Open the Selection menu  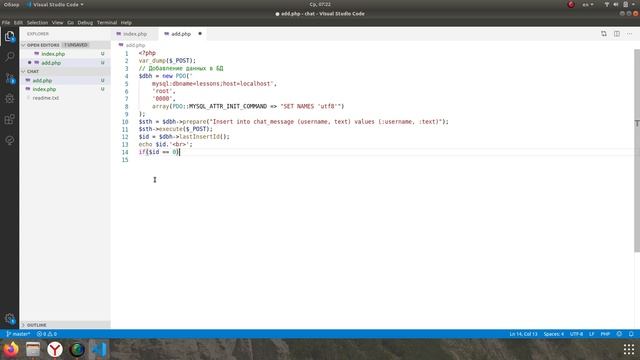(38, 22)
